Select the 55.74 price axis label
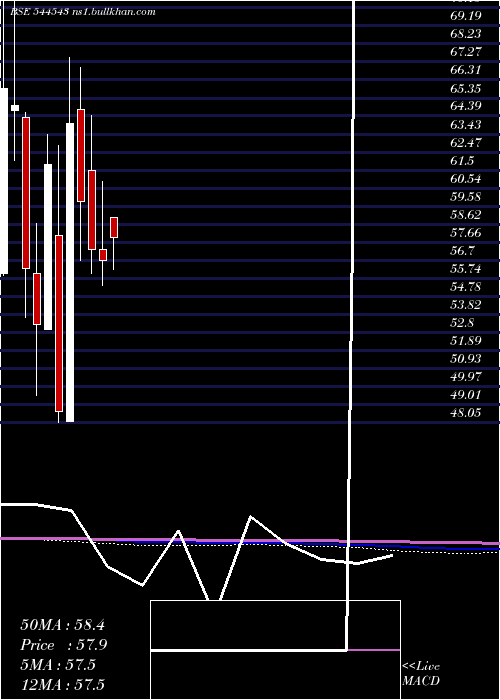500x700 pixels. 466,269
